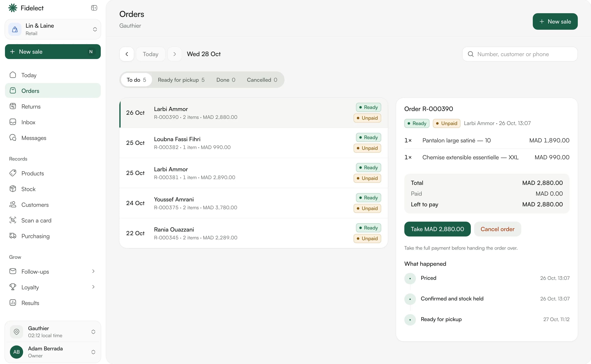Click the Ready for pickup timeline event
The width and height of the screenshot is (591, 364).
(x=487, y=319)
